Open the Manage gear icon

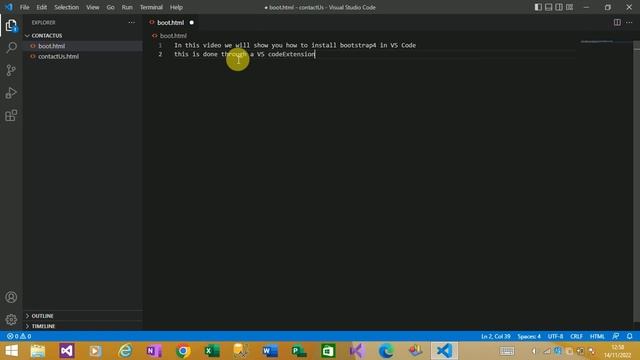pos(11,320)
